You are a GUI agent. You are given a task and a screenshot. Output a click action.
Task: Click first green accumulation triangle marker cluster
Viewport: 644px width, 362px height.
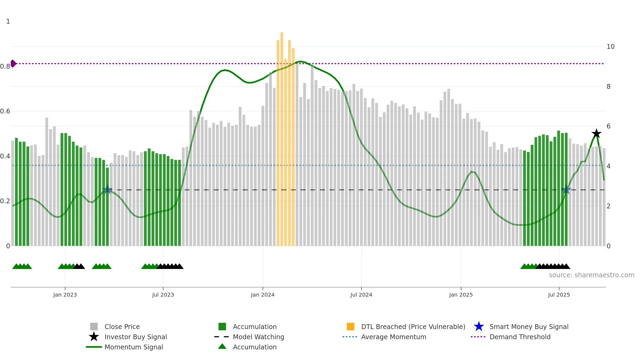point(22,266)
